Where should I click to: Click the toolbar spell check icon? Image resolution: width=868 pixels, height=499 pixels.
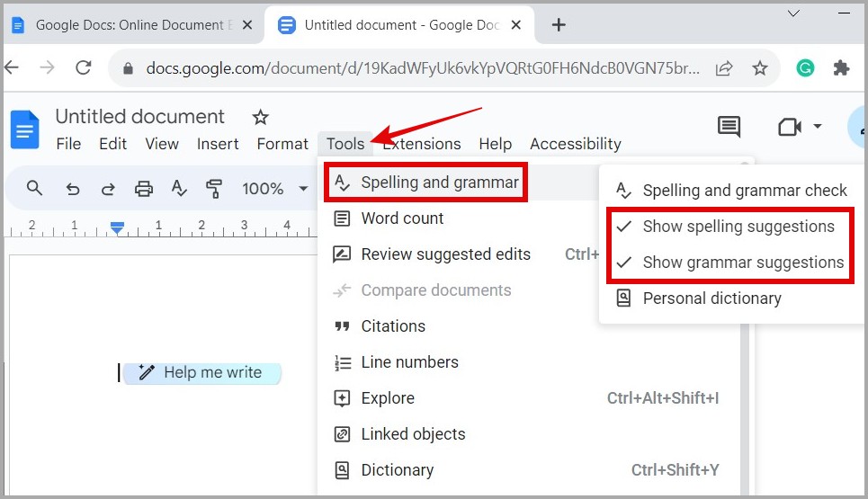179,189
